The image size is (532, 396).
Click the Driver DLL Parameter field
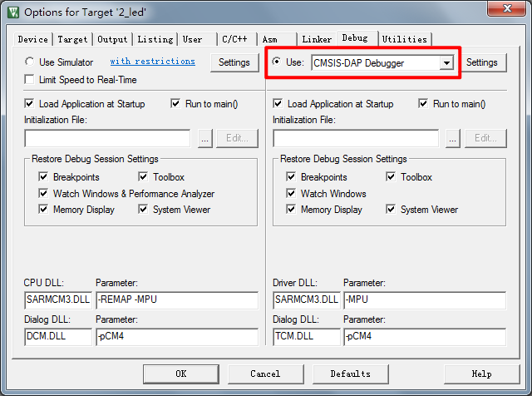424,300
